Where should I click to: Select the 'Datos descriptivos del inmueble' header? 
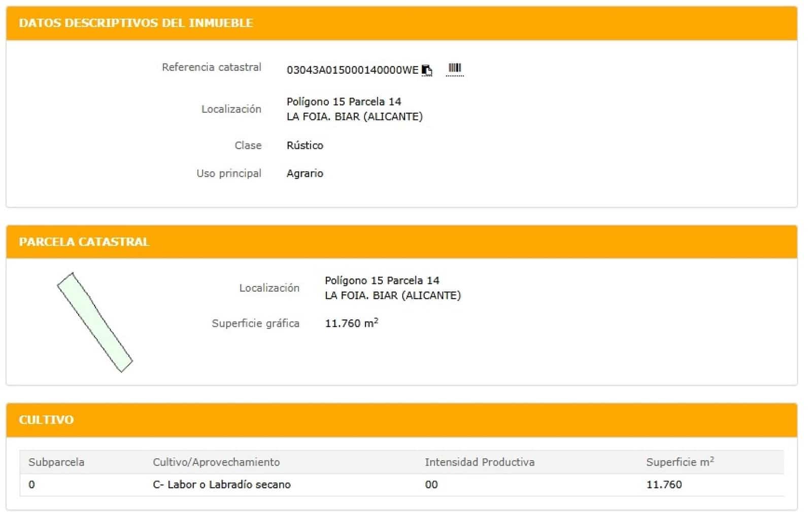click(x=136, y=23)
